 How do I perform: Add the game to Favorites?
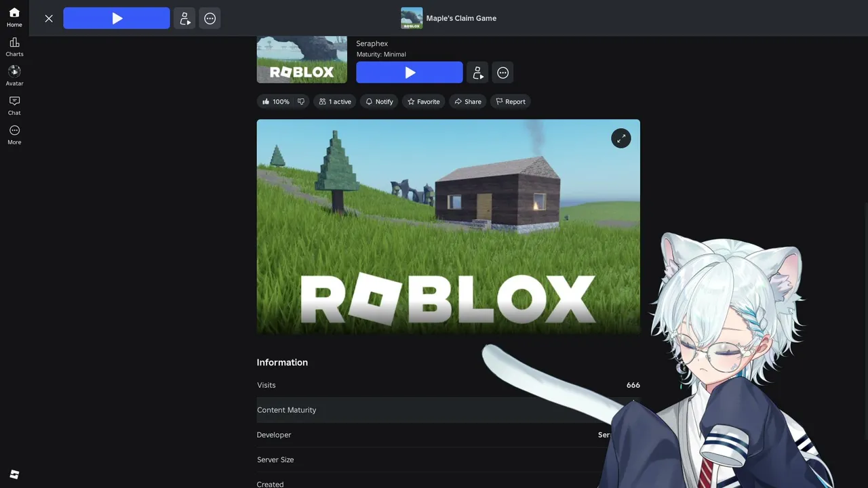(424, 102)
